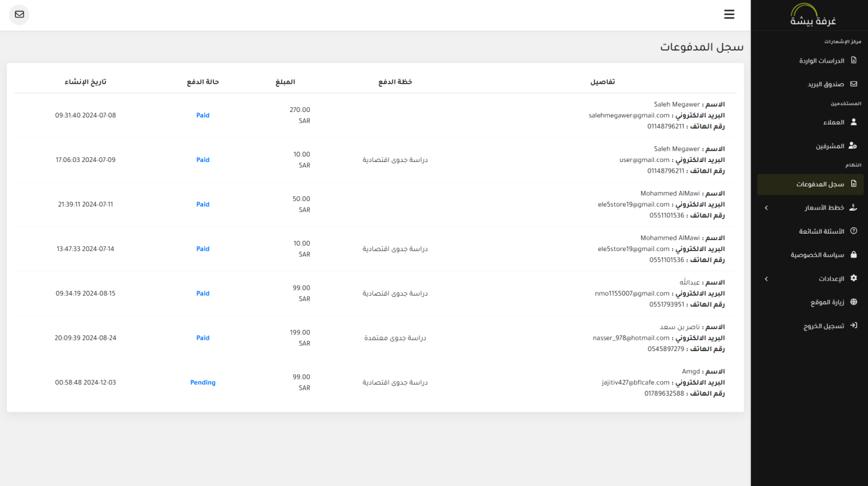Click the globe icon beside زيارة الموقع
The width and height of the screenshot is (868, 486).
(854, 302)
